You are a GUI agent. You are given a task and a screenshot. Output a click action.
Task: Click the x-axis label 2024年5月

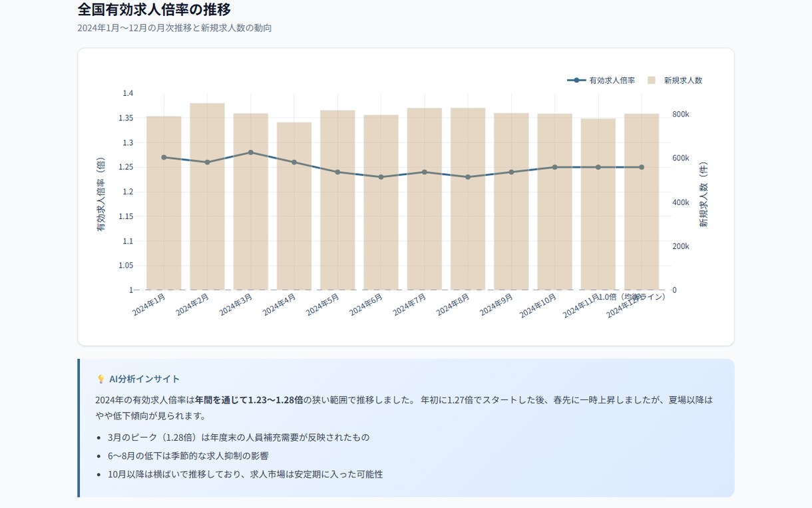(x=323, y=305)
